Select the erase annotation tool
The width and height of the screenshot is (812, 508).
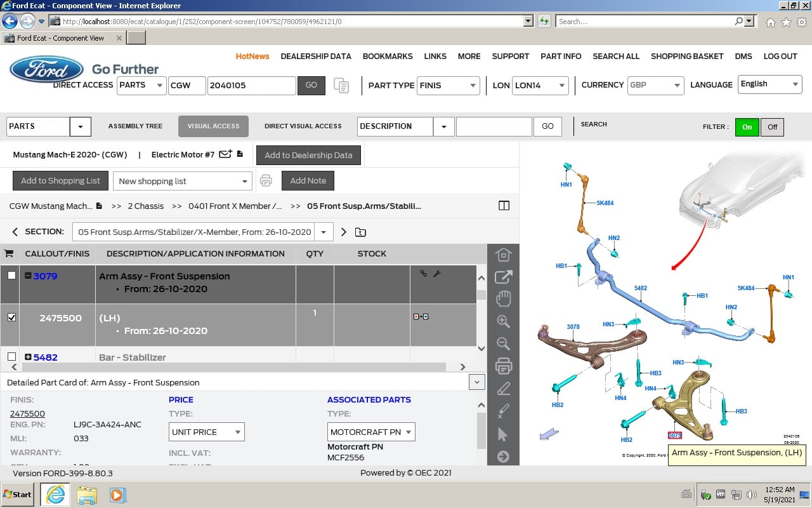coord(504,411)
